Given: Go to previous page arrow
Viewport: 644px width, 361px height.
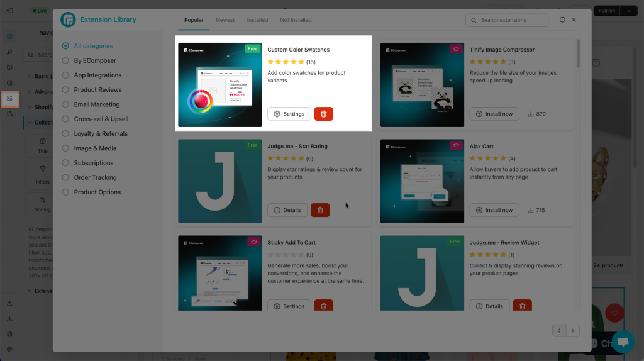Looking at the screenshot, I should [x=559, y=331].
